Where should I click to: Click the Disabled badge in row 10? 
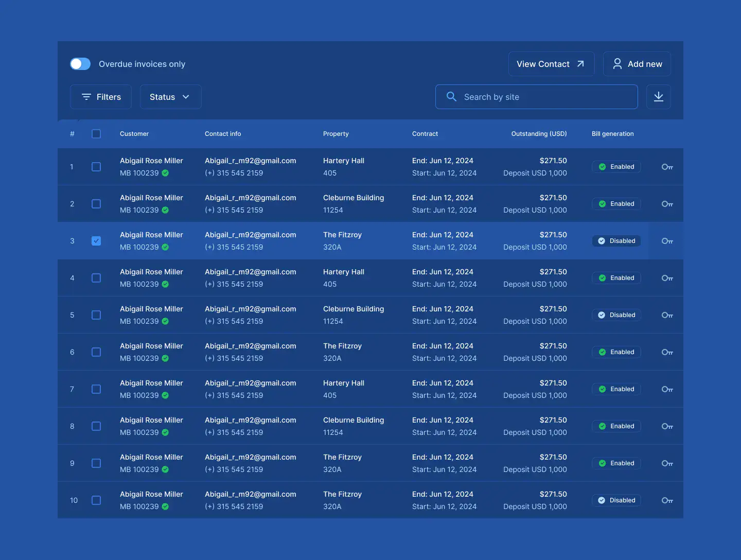click(616, 500)
